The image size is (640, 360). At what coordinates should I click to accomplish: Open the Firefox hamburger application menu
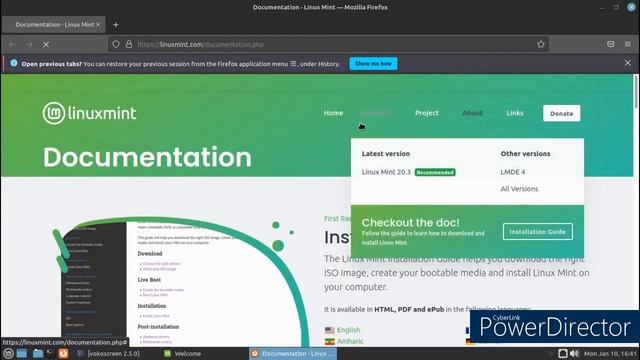click(628, 44)
